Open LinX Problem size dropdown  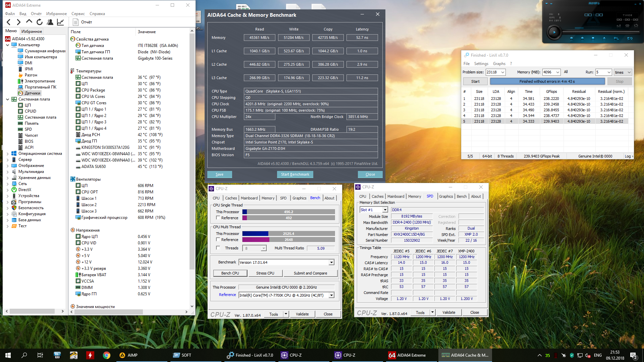502,72
